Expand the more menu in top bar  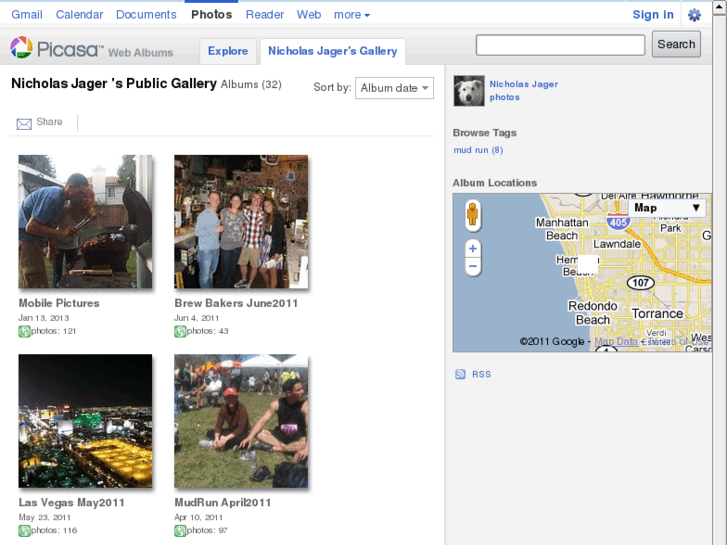point(352,15)
